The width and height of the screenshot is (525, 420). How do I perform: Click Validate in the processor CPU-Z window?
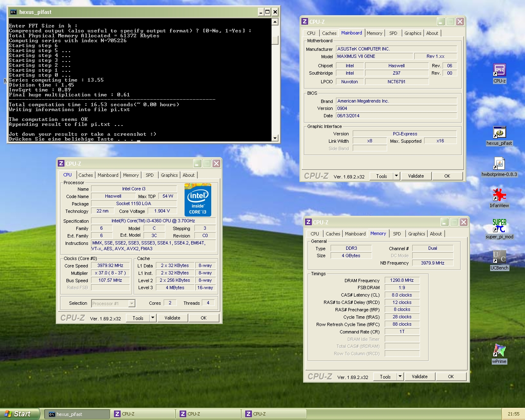click(172, 318)
